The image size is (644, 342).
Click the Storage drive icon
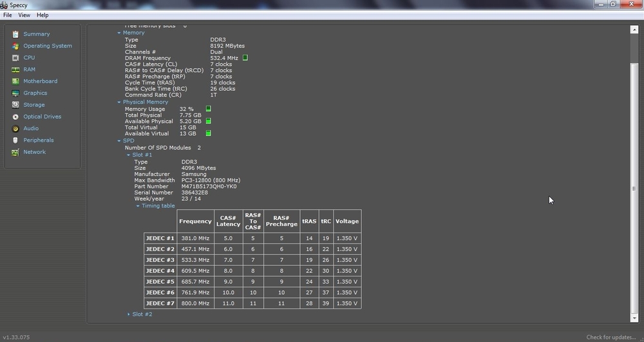tap(15, 105)
